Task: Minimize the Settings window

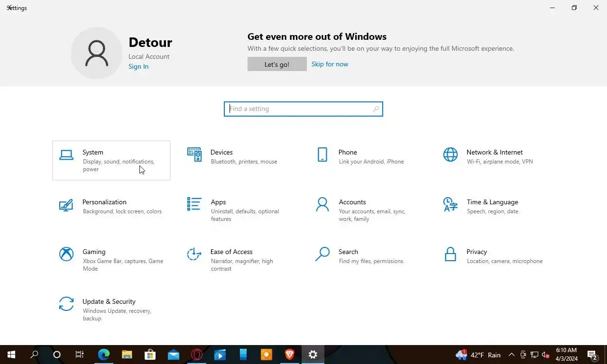Action: 552,8
